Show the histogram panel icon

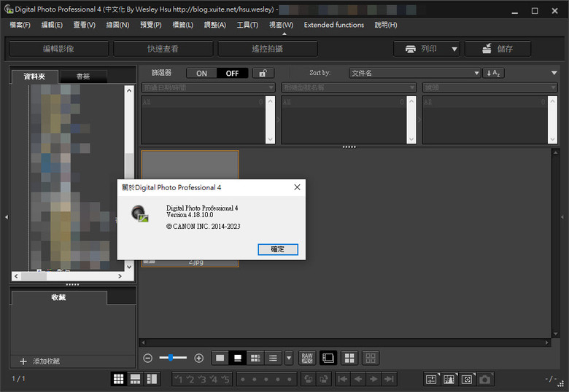[x=449, y=380]
